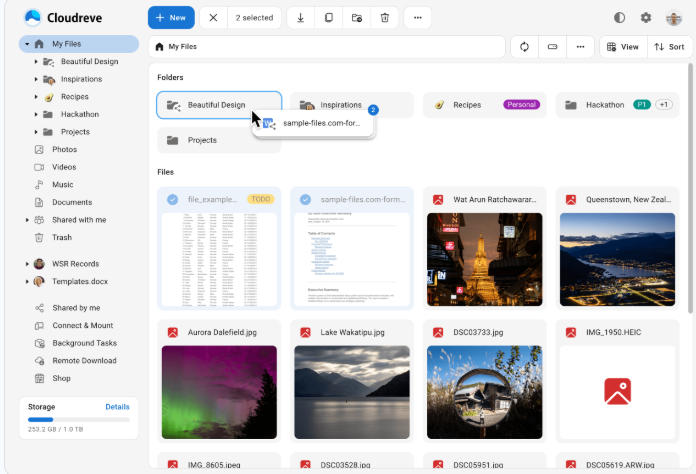
Task: Open the Wat Arun photo thumbnail
Action: point(484,259)
